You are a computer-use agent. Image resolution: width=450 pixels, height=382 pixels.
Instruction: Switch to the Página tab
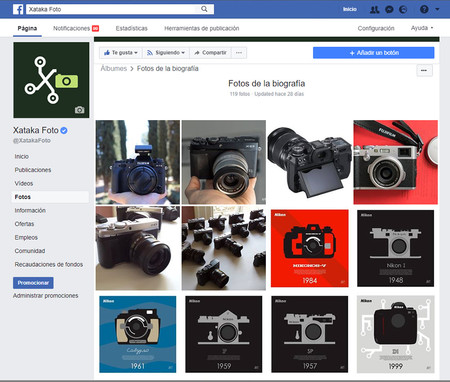(x=27, y=28)
